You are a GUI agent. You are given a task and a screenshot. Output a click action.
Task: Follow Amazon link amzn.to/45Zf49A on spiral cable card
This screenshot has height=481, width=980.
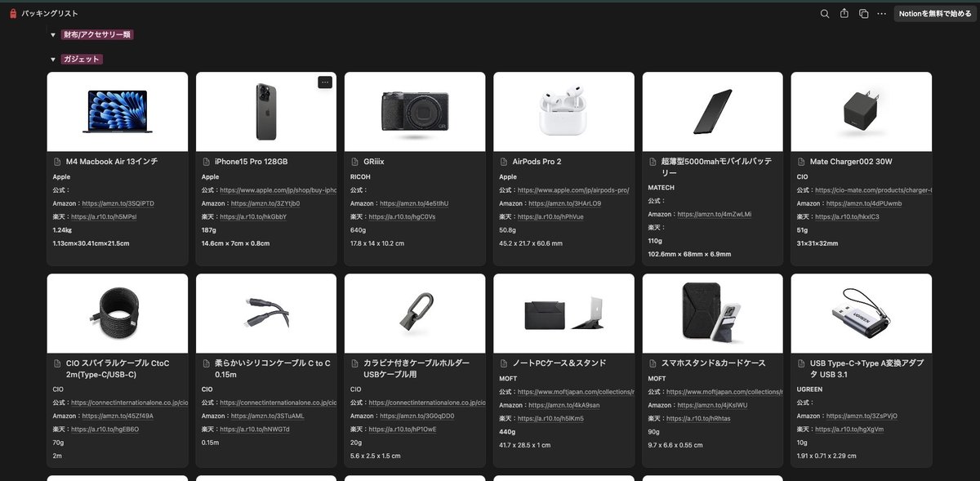click(x=118, y=416)
